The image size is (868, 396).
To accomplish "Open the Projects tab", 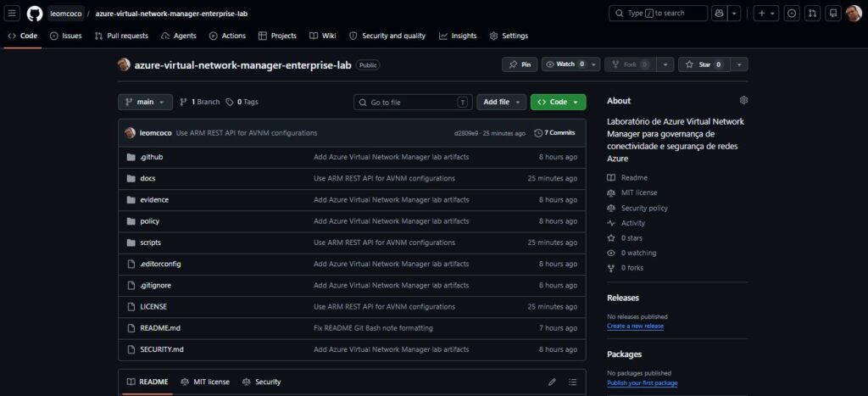I will point(277,36).
